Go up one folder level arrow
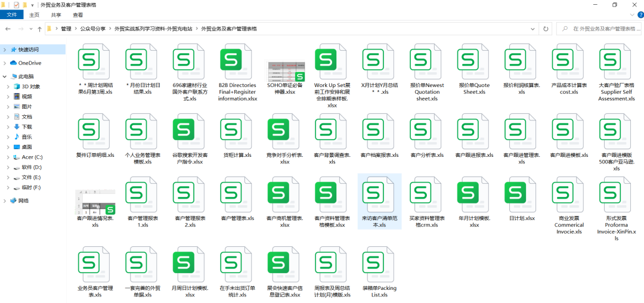 click(39, 29)
